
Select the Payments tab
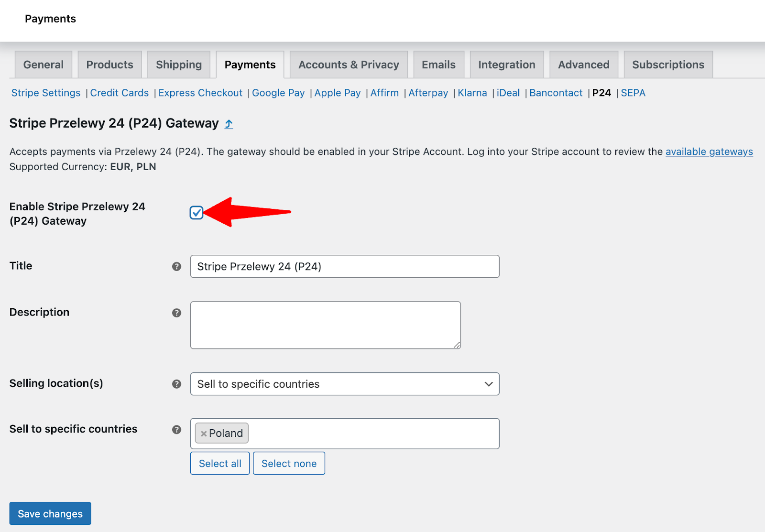250,65
